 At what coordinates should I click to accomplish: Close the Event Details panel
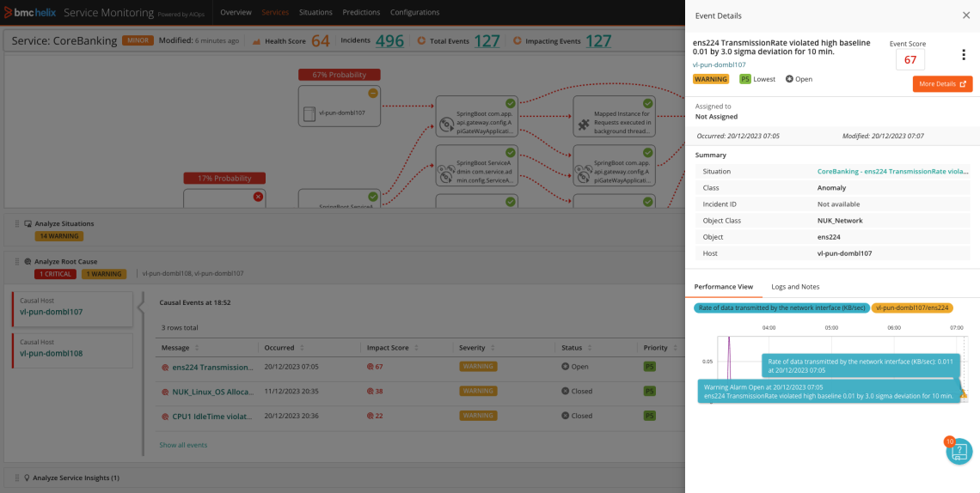pos(965,15)
